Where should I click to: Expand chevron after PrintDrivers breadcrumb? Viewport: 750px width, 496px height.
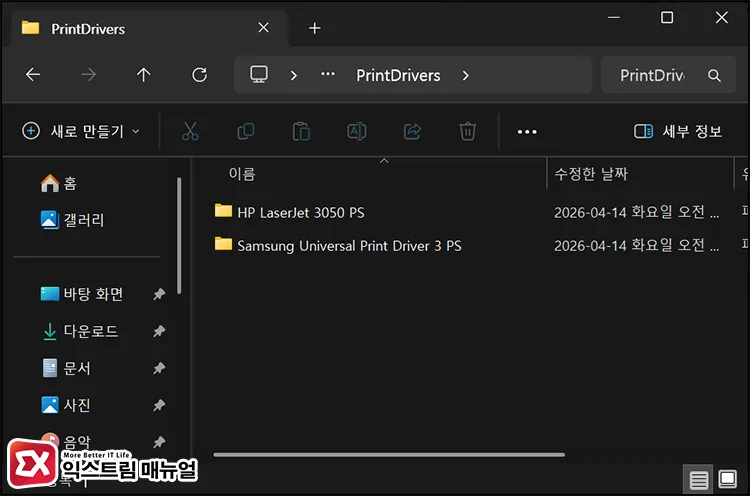[466, 76]
